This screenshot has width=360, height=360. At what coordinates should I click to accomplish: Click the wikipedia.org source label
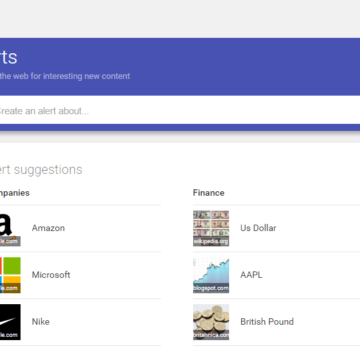click(x=211, y=242)
